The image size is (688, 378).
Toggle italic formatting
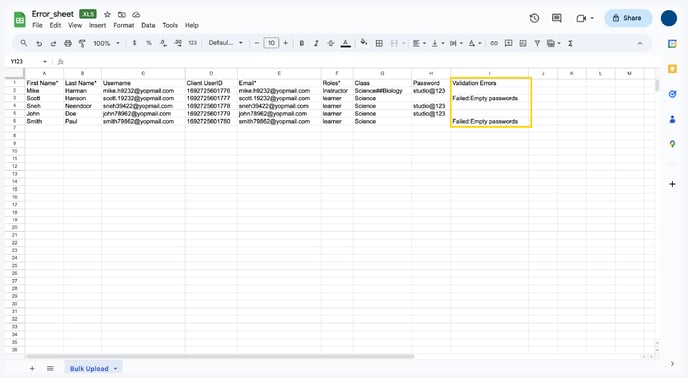pos(316,43)
